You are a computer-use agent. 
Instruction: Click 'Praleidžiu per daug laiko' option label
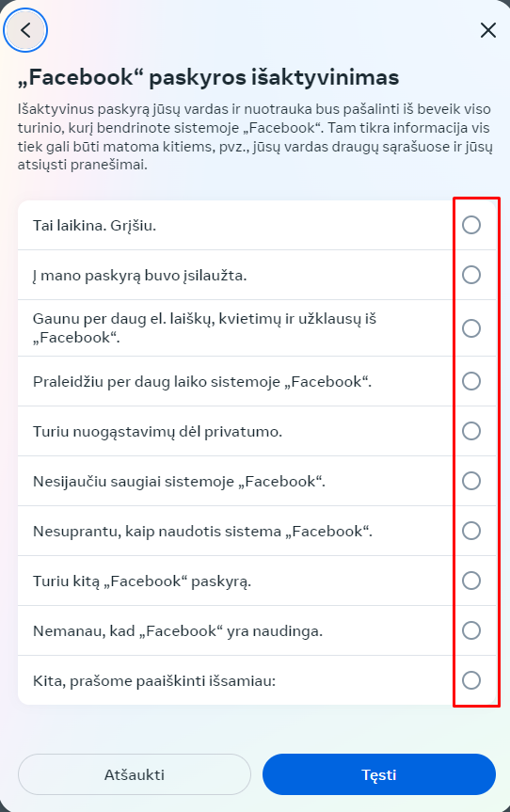point(202,382)
